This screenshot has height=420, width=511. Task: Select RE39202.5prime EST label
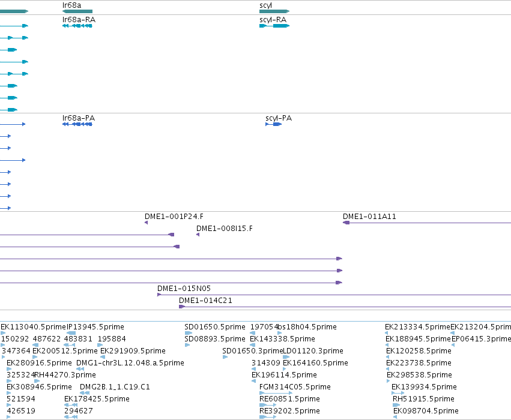289,411
